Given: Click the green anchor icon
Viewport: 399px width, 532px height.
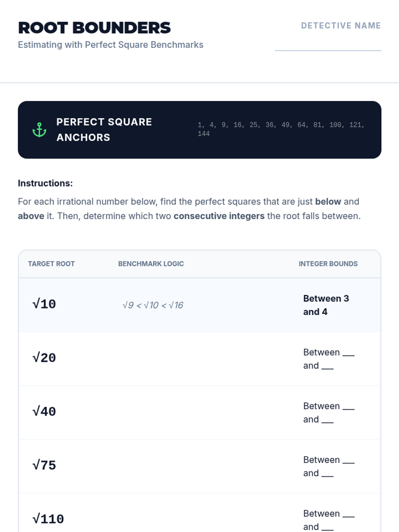Looking at the screenshot, I should [39, 130].
